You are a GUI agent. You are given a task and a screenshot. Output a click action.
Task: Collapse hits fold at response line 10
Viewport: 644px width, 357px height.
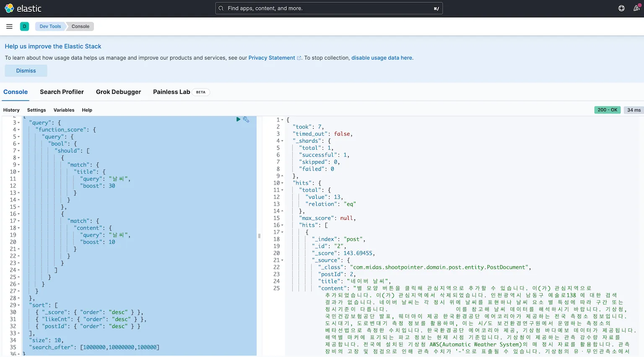(283, 183)
